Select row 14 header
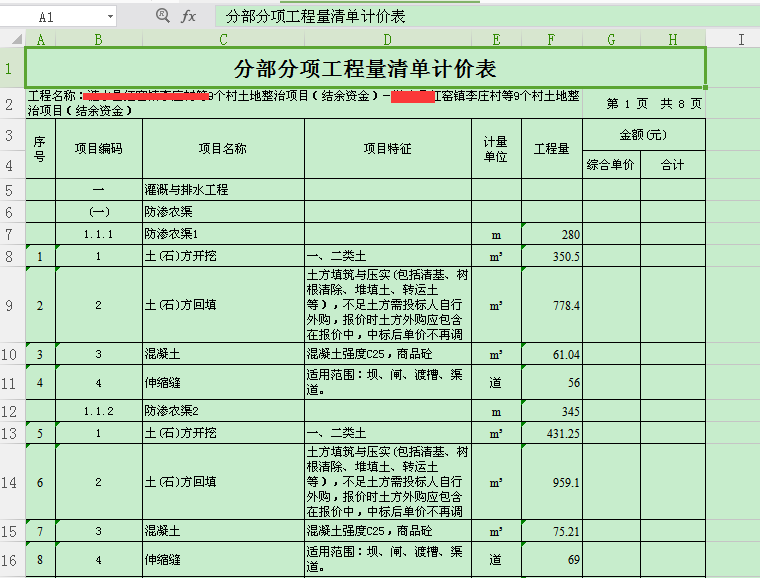This screenshot has height=578, width=760. pyautogui.click(x=11, y=482)
